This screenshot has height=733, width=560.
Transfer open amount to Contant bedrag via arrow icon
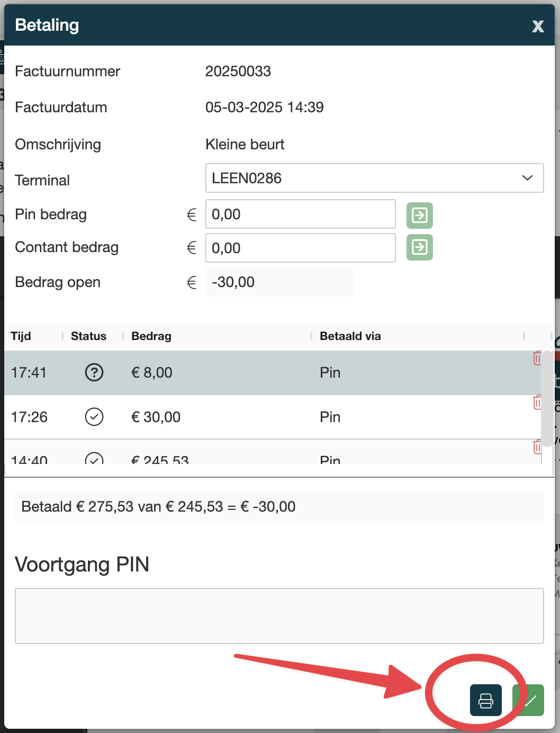(x=419, y=247)
